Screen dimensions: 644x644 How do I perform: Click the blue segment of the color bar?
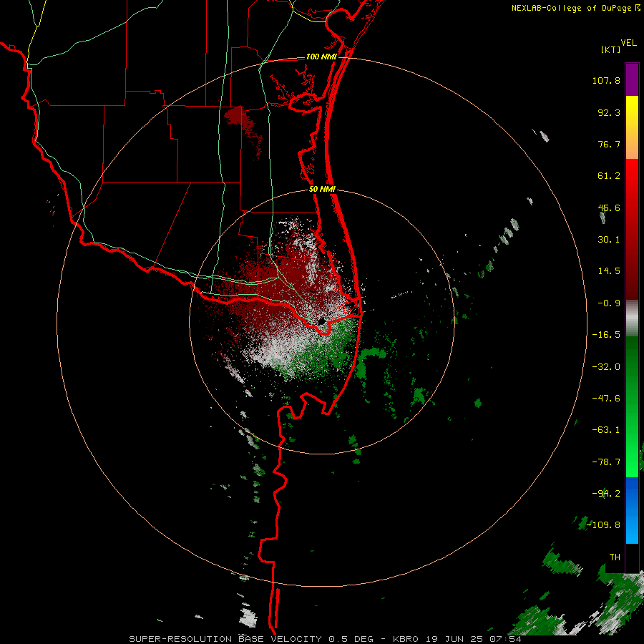click(632, 510)
